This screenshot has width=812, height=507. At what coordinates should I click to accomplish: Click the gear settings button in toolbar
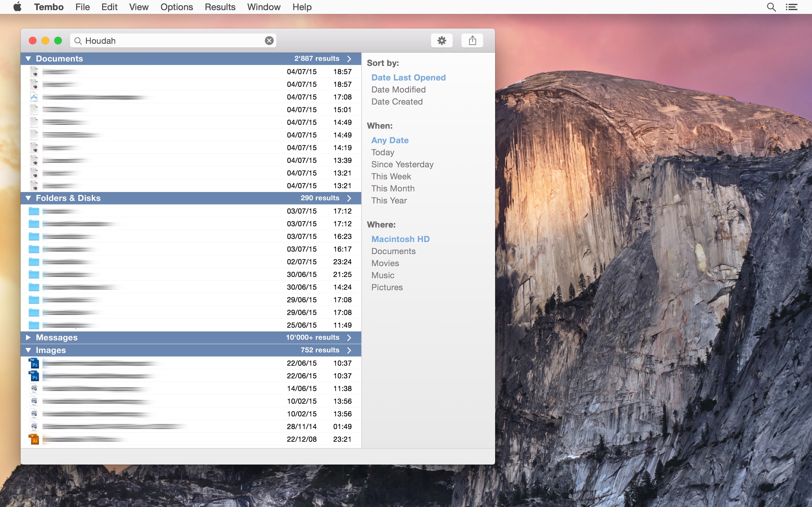coord(442,41)
